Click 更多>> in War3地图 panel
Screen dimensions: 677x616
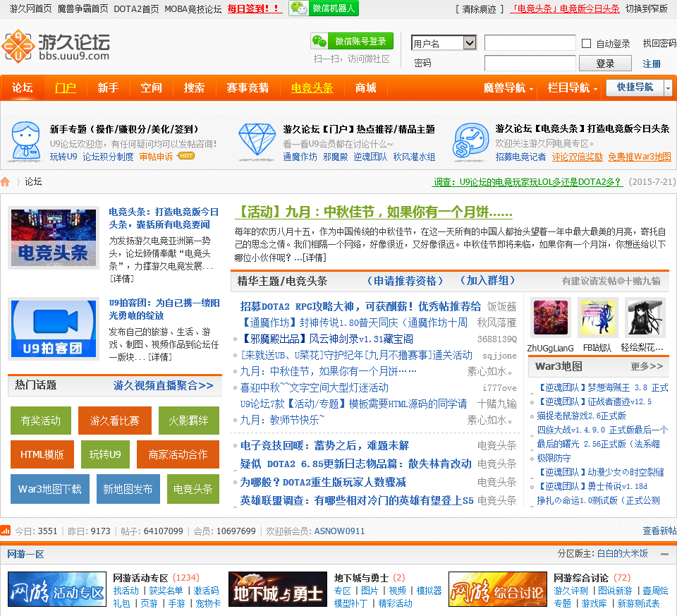[647, 366]
